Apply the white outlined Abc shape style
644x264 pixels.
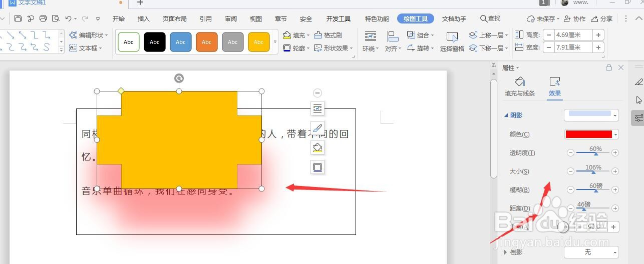coord(129,42)
